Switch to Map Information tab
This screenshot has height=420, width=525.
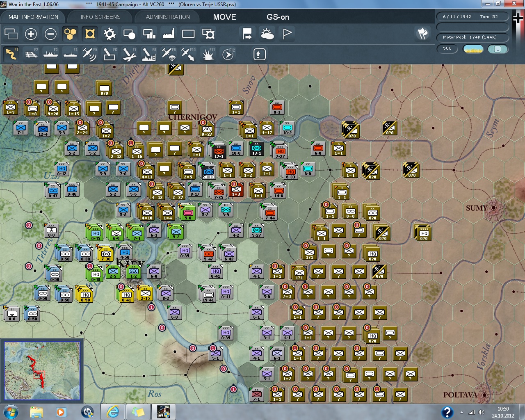coord(33,17)
